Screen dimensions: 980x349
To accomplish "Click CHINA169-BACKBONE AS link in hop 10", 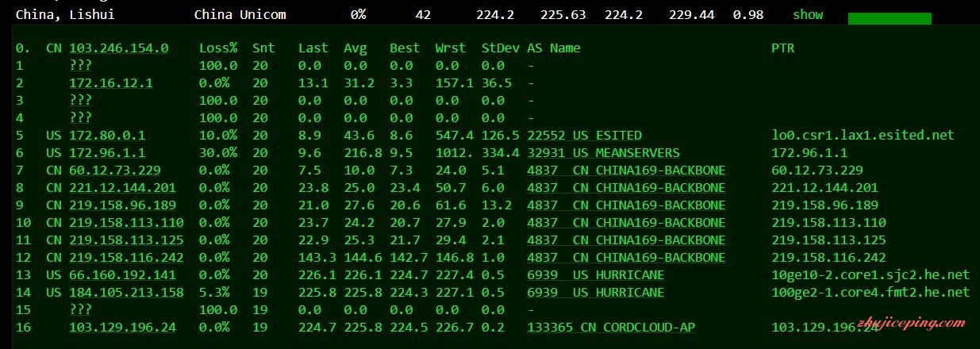I will [626, 223].
